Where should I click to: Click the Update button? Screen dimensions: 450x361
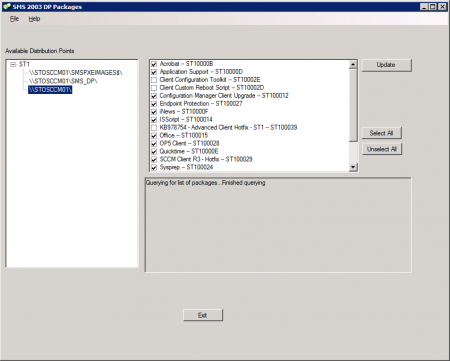coord(387,65)
